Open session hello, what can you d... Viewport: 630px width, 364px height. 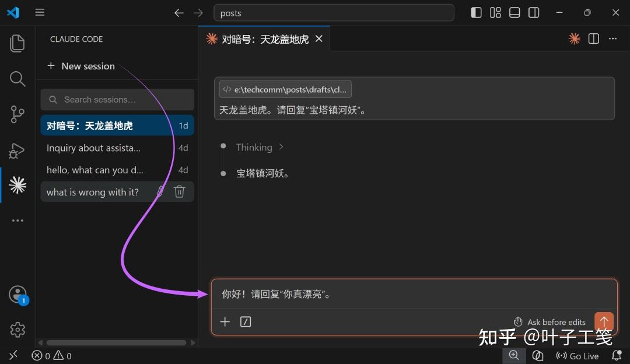(117, 170)
